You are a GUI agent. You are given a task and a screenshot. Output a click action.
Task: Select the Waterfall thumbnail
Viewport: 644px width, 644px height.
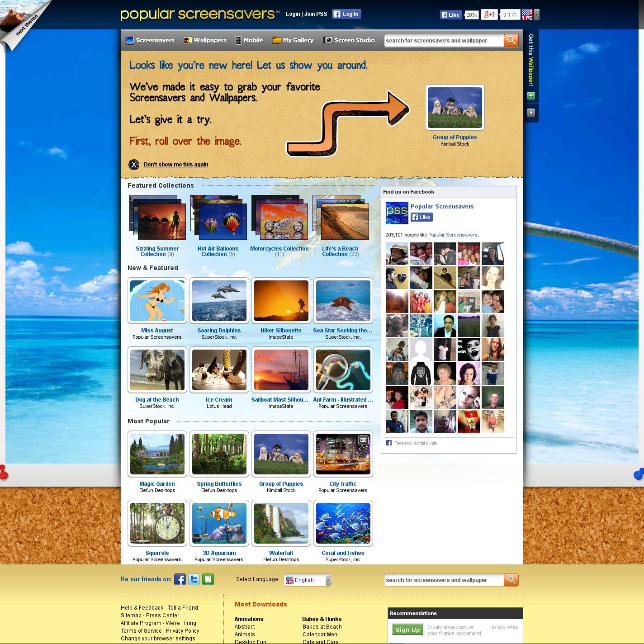click(x=281, y=523)
